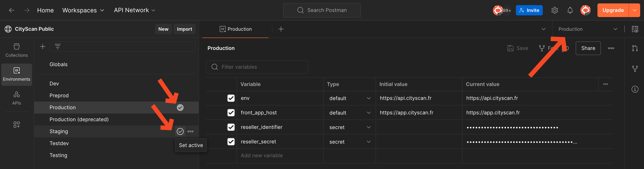Expand Upgrade dropdown arrow

pos(635,10)
